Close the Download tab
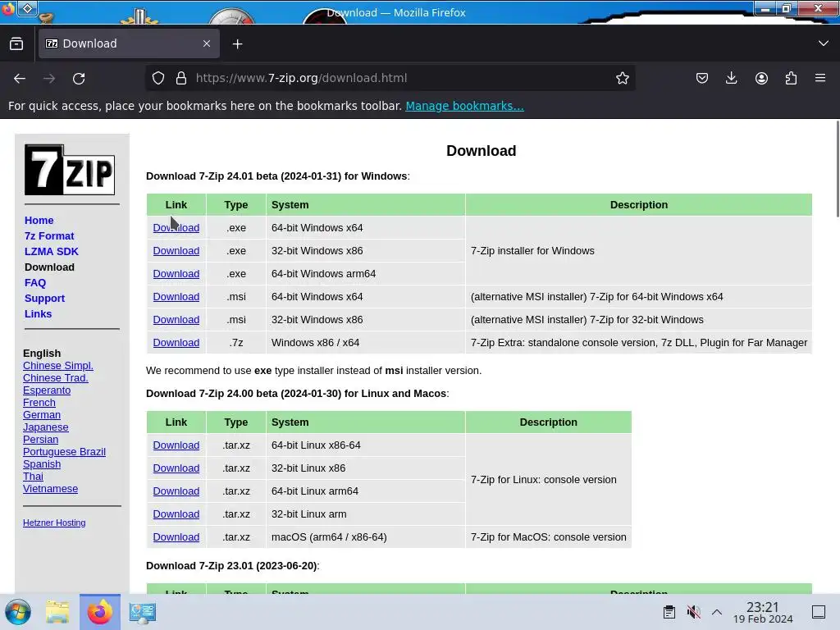 tap(207, 43)
